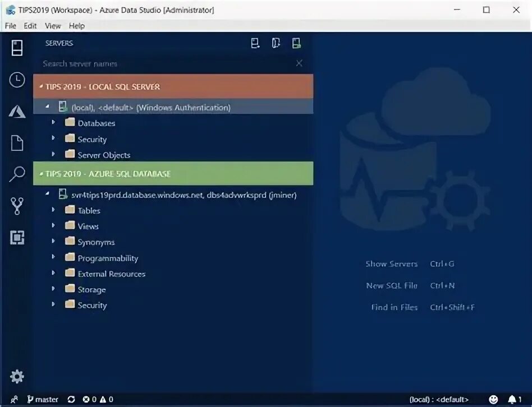
Task: Click the New Server Group icon
Action: (x=276, y=43)
